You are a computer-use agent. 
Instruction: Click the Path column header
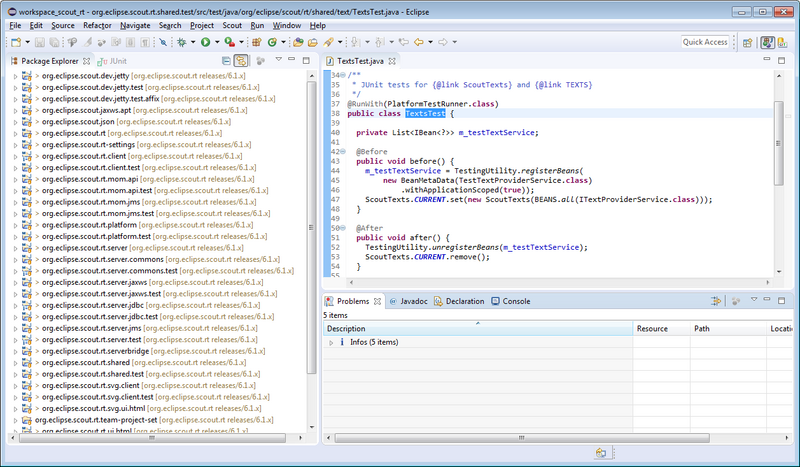click(x=728, y=329)
